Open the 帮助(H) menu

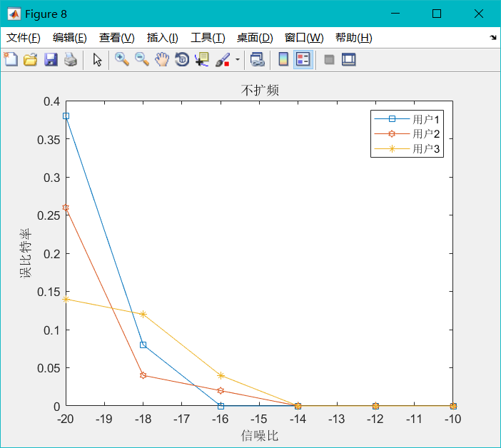point(354,38)
